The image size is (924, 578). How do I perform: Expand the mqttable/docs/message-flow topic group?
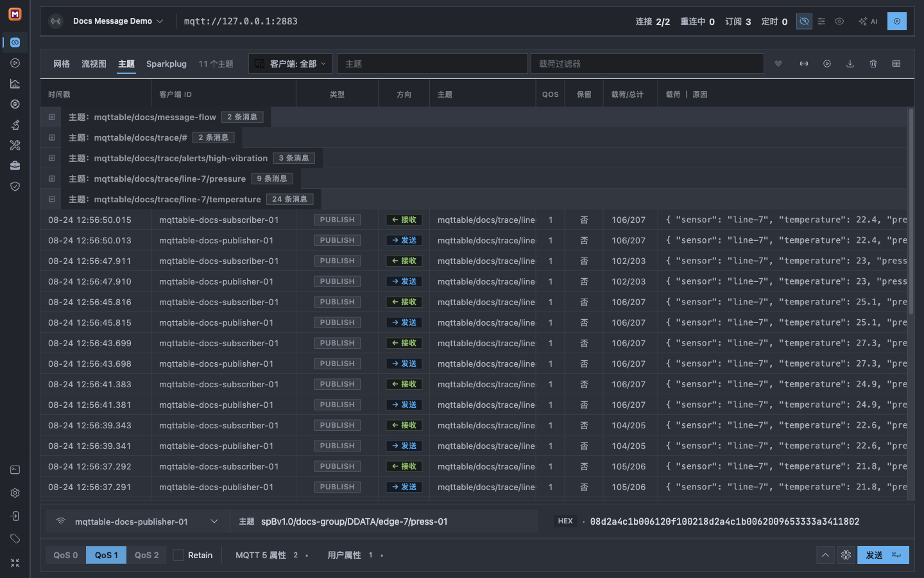click(x=52, y=117)
